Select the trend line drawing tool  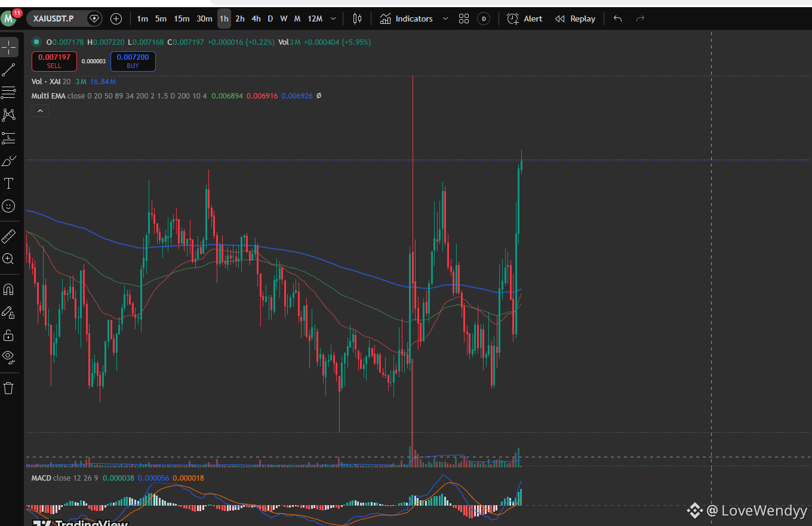point(8,70)
